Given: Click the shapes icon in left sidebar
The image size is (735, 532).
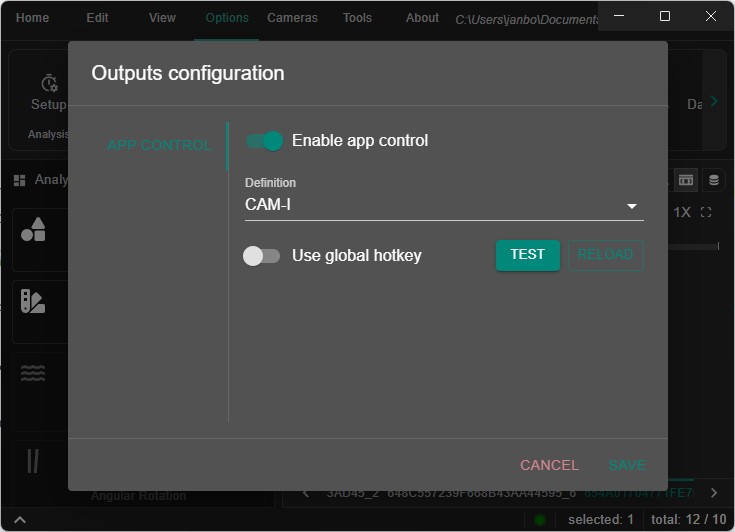Looking at the screenshot, I should [33, 230].
